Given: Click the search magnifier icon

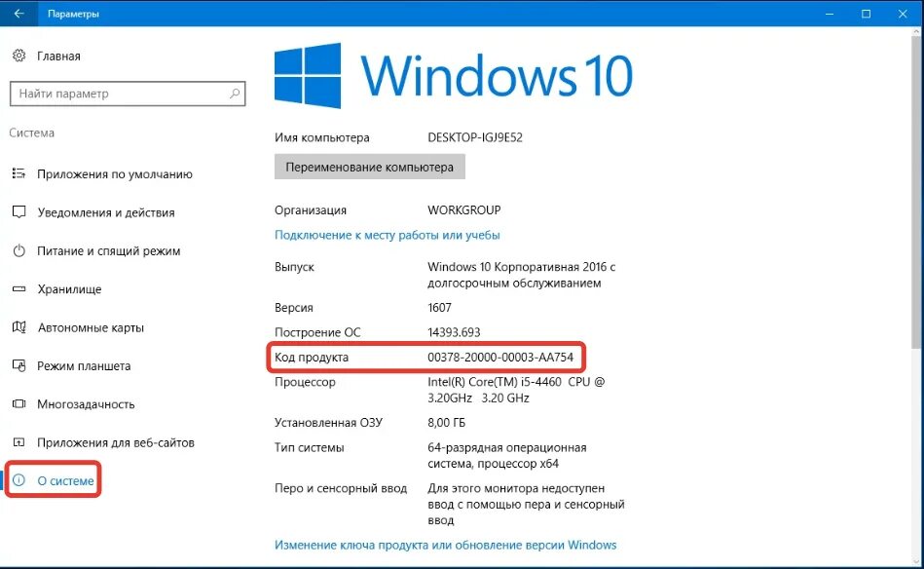Looking at the screenshot, I should coord(235,94).
